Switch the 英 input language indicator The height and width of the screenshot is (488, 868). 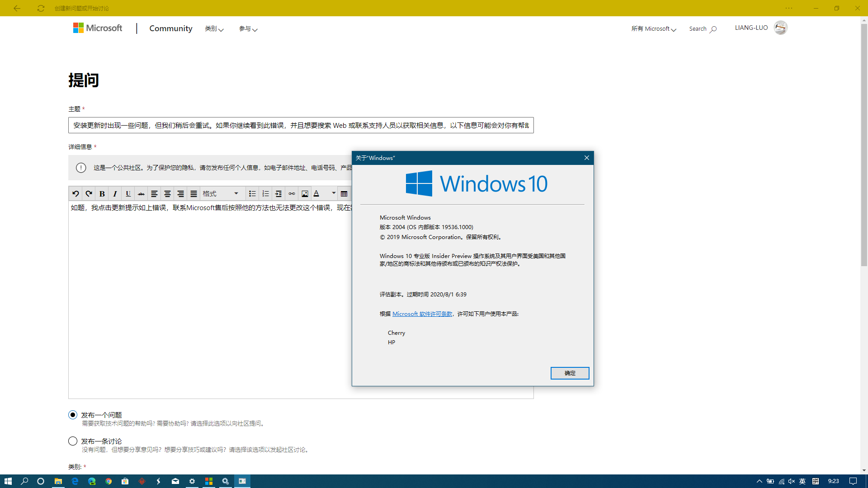click(802, 481)
